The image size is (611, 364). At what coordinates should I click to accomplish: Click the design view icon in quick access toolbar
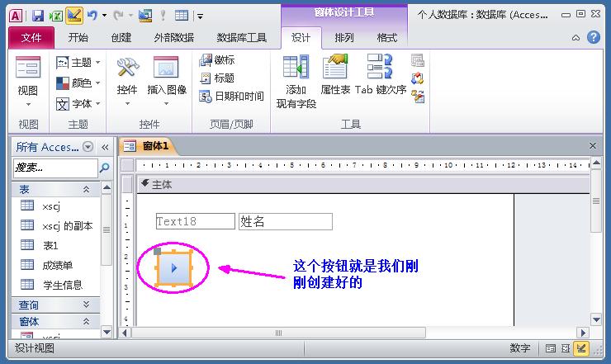(x=74, y=16)
